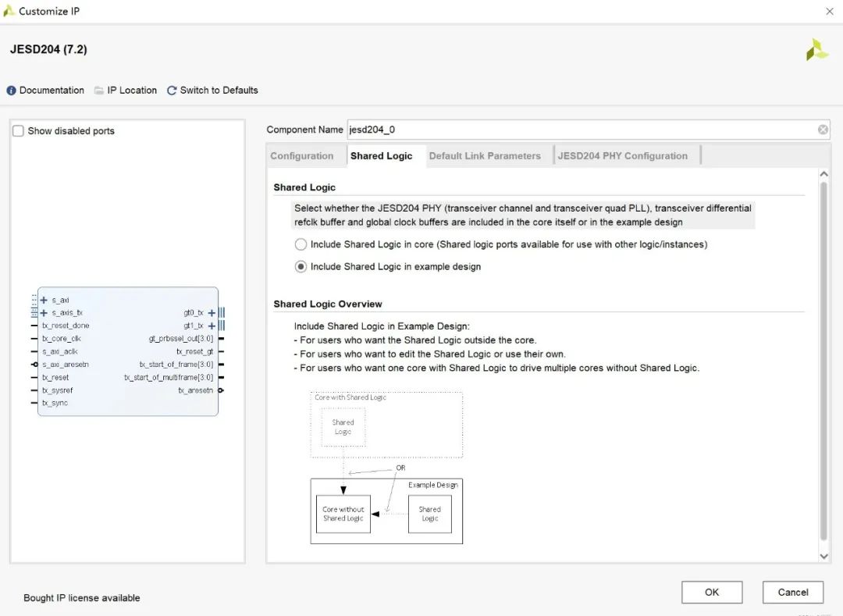The width and height of the screenshot is (843, 616).
Task: Click the s_axi_aclk port label
Action: (x=59, y=351)
